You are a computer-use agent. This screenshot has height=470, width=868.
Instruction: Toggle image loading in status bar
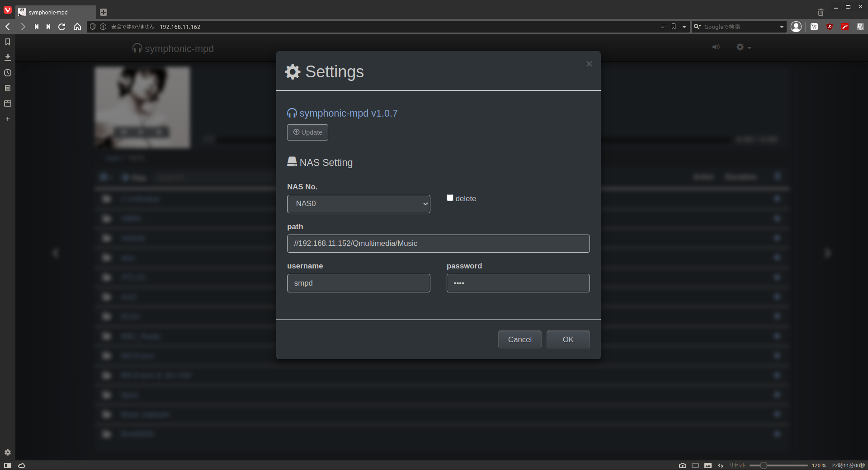708,465
